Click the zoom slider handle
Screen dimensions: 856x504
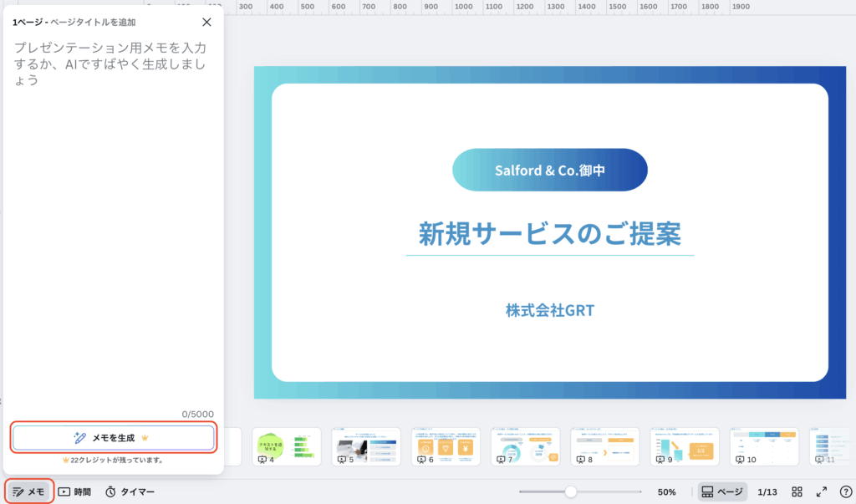pos(571,491)
